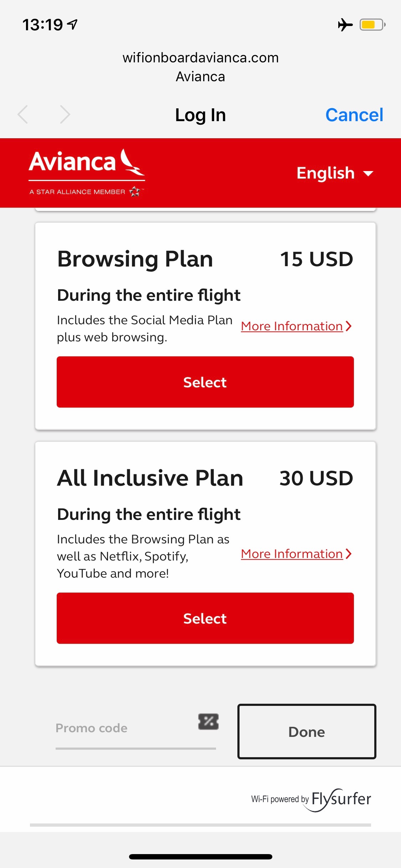Select the 15 USD Browsing Plan
Image resolution: width=401 pixels, height=868 pixels.
(205, 382)
